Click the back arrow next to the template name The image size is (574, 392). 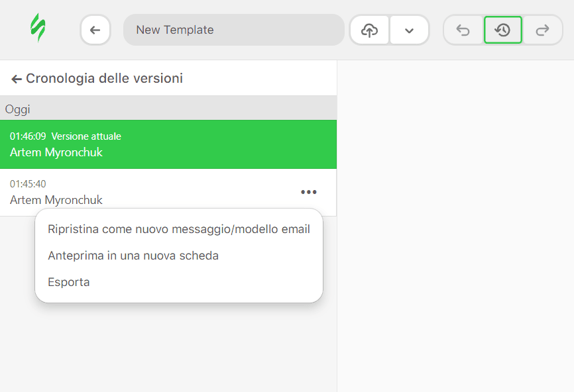(95, 29)
